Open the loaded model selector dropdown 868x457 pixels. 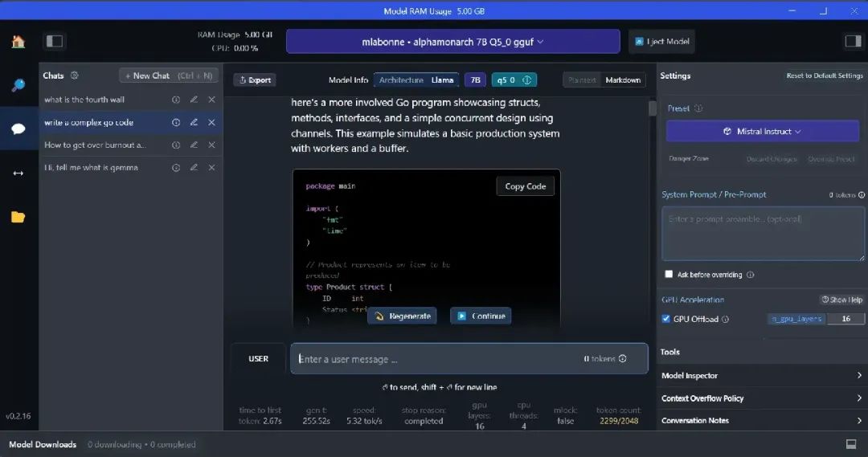click(452, 42)
